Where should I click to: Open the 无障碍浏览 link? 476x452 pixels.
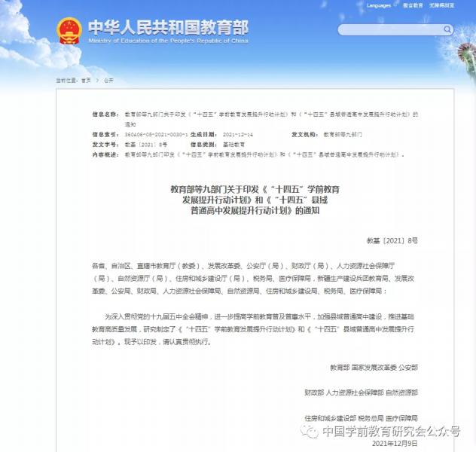pos(441,5)
